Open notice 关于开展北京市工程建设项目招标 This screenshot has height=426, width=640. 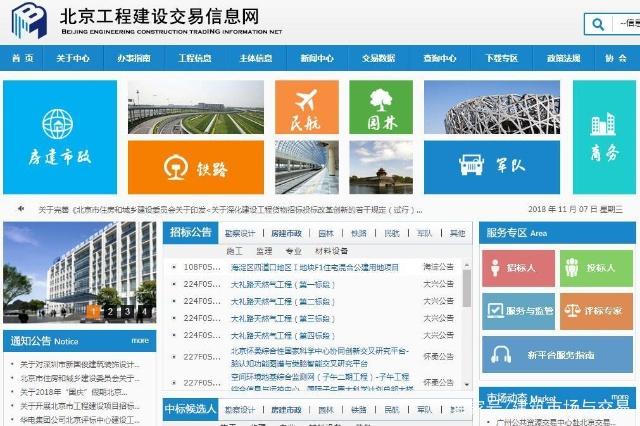point(80,406)
